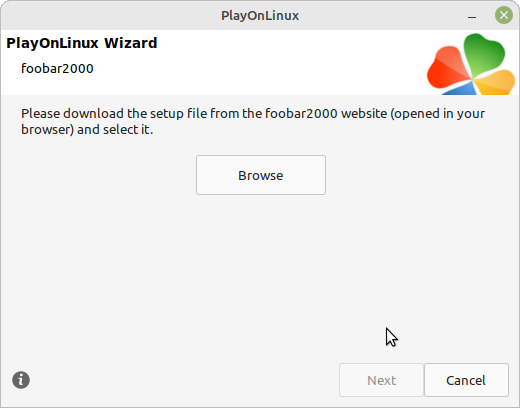Click the PlayOnLinux clover logo
The width and height of the screenshot is (520, 408).
471,65
